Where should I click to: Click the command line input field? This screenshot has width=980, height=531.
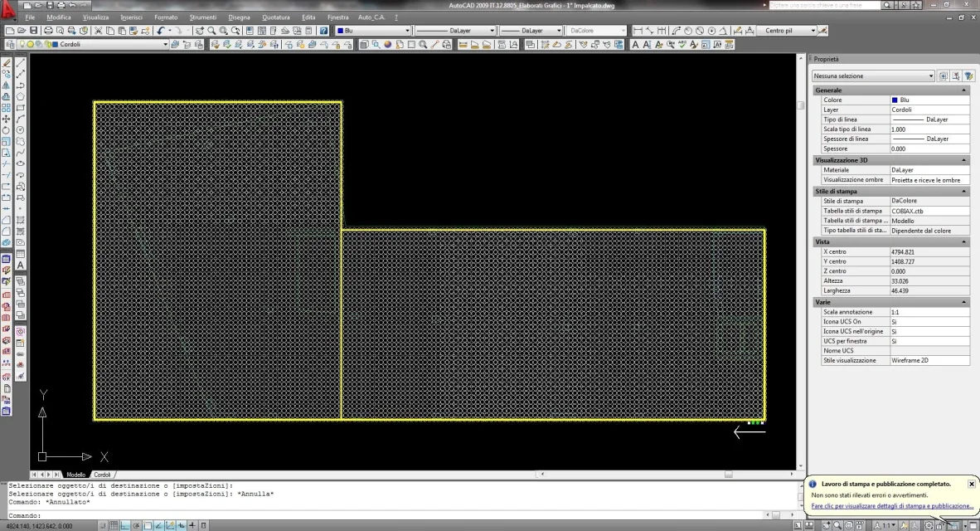pos(400,515)
